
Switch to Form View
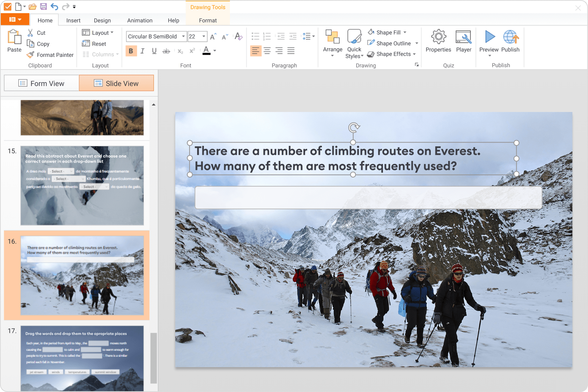(x=41, y=83)
